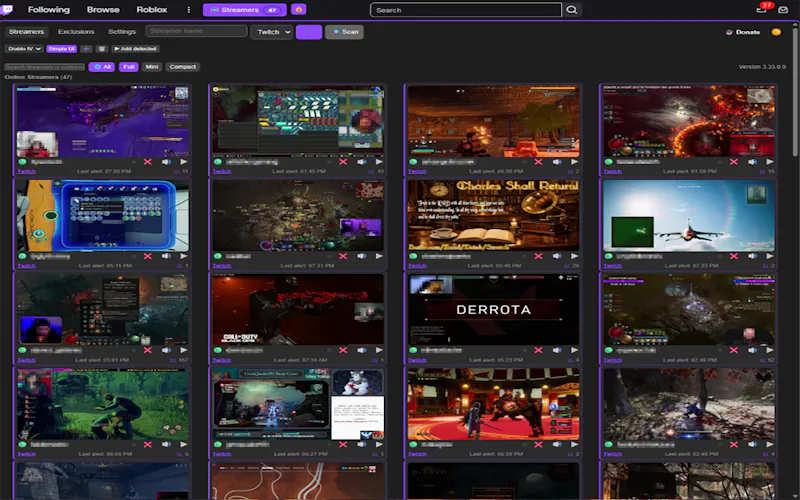
Task: Open the Charles Shall Return thumbnail
Action: pyautogui.click(x=493, y=215)
